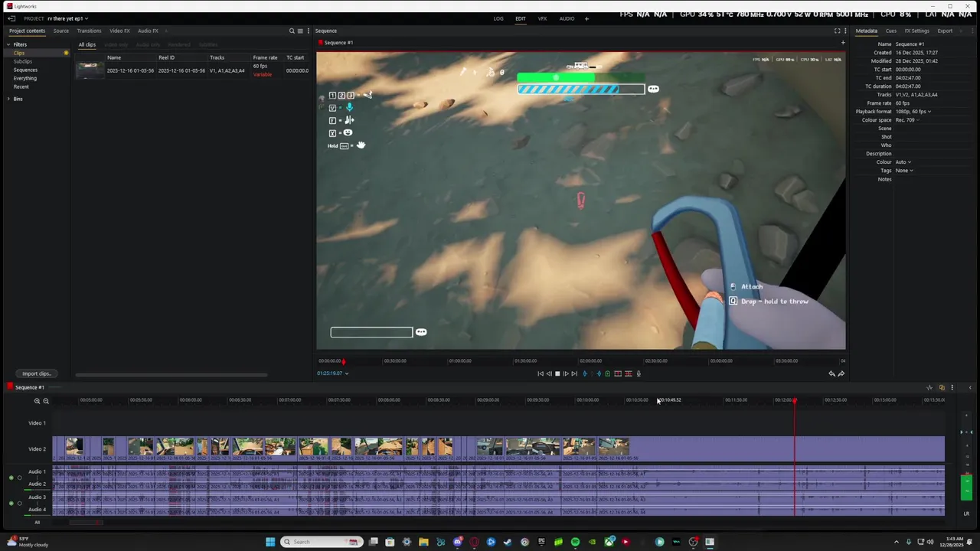Click the back arrow beside PROJECT
The height and width of the screenshot is (551, 980).
(x=11, y=18)
